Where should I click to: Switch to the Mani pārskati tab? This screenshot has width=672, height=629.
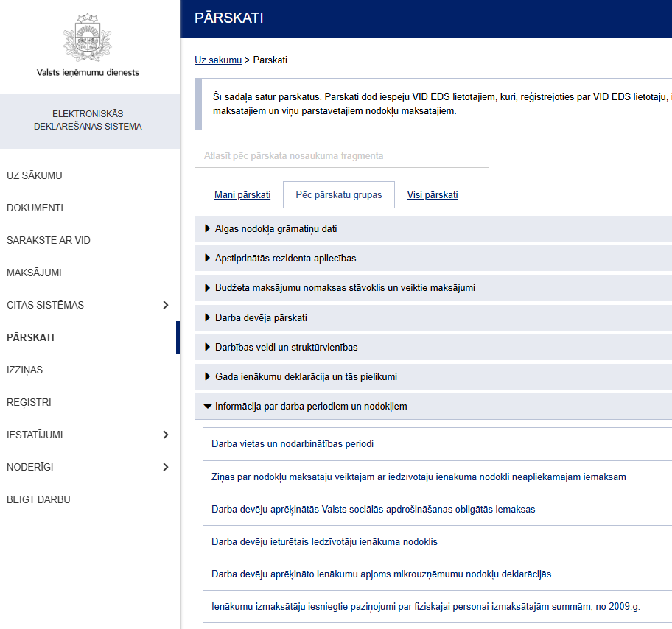(242, 195)
